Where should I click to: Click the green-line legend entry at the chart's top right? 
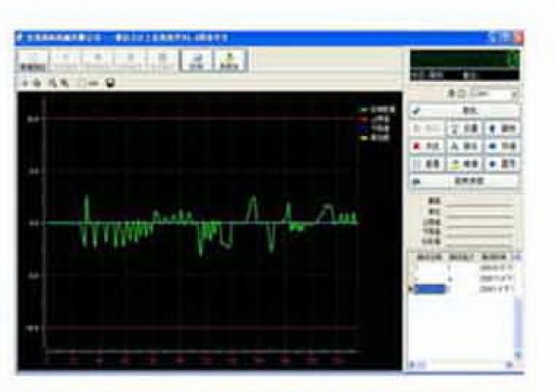[x=377, y=110]
